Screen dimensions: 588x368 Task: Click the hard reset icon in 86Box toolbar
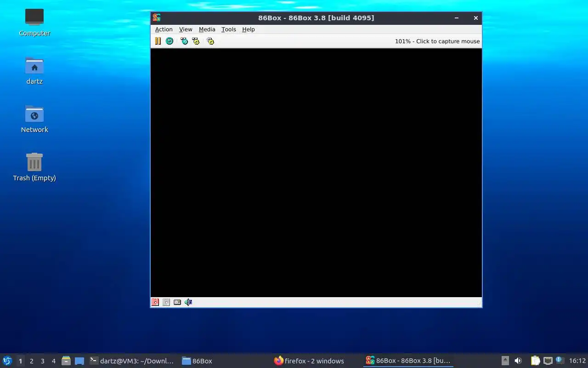click(x=170, y=41)
